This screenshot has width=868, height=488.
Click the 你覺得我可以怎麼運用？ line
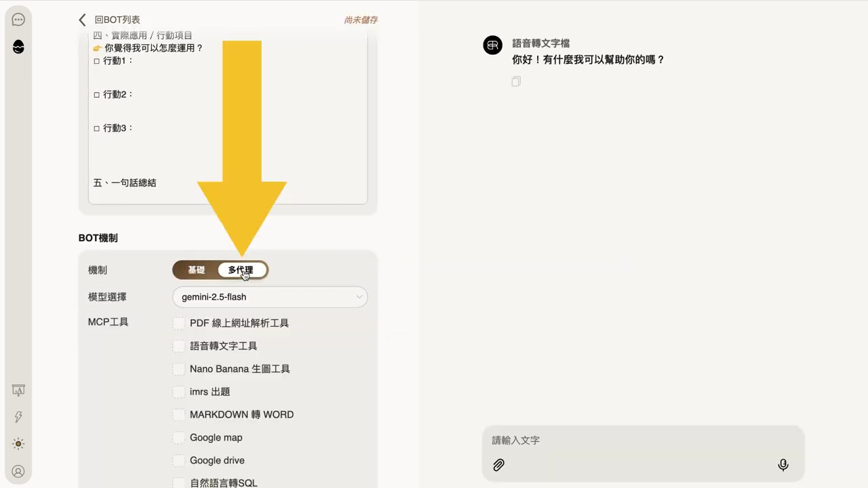[148, 47]
